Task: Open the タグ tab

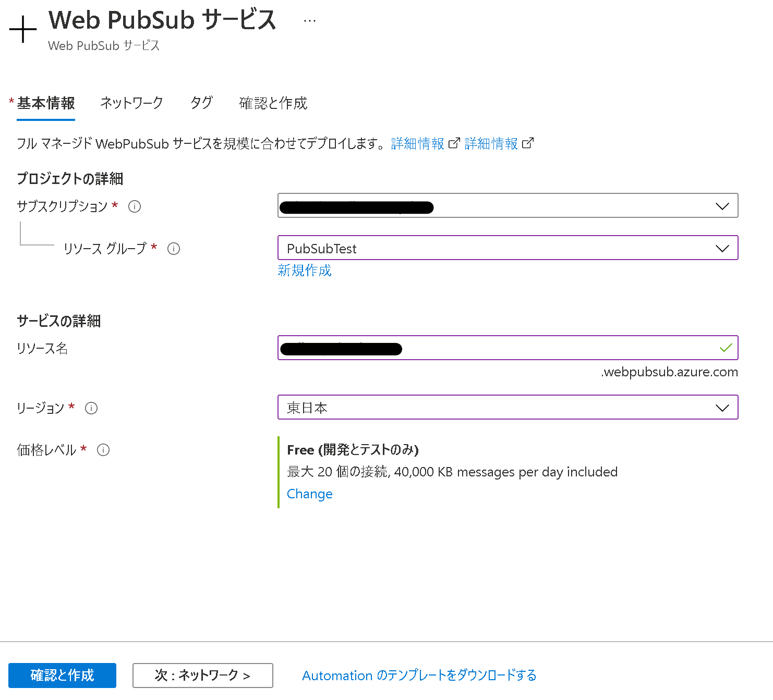Action: click(201, 103)
